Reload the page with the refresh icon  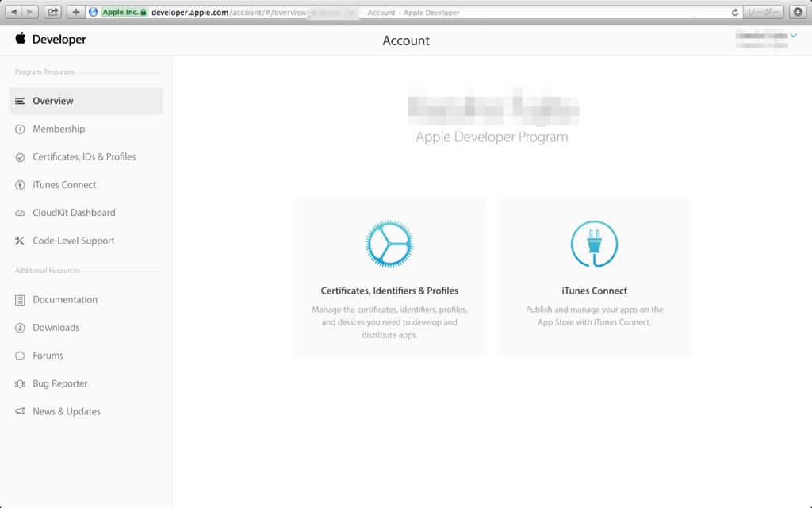(x=735, y=12)
